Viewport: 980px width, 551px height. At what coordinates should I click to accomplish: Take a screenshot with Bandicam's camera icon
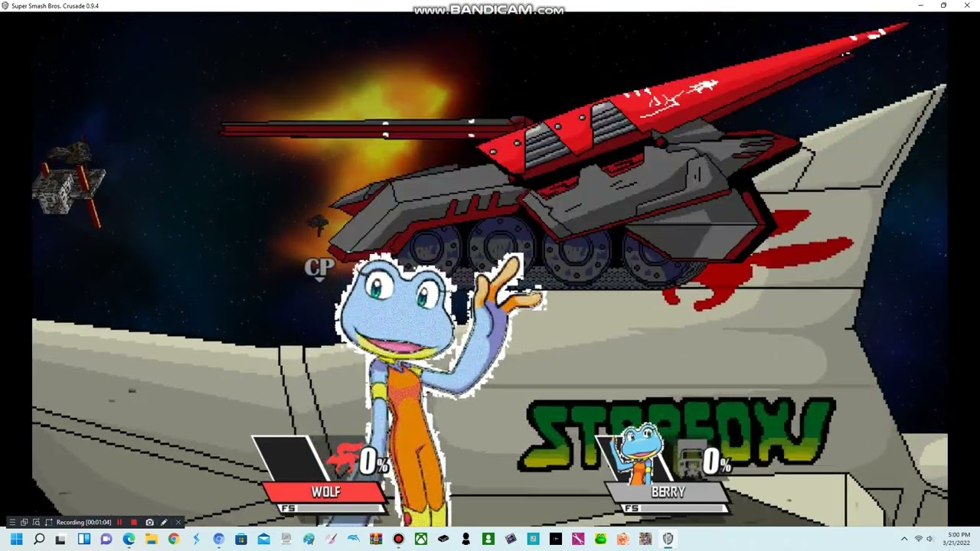(x=149, y=522)
